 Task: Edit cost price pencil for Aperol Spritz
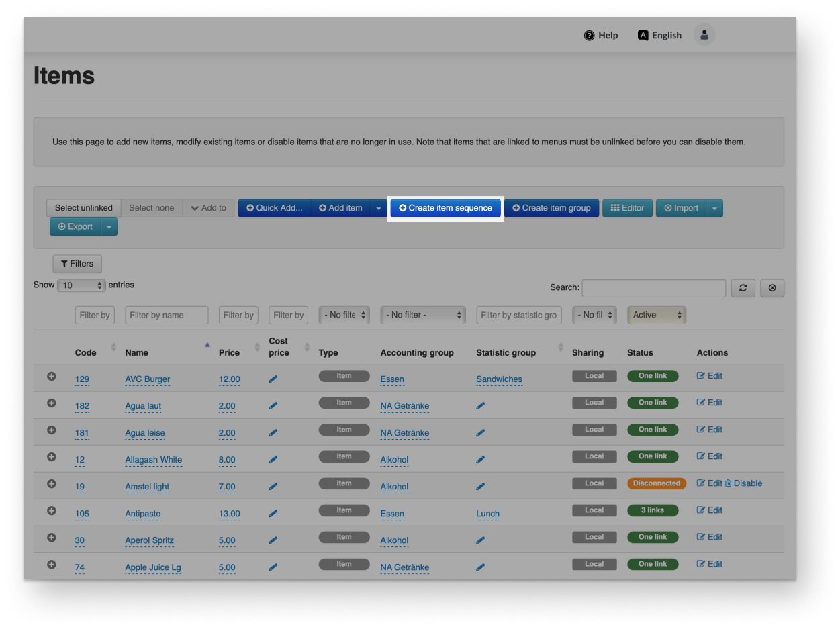click(273, 540)
